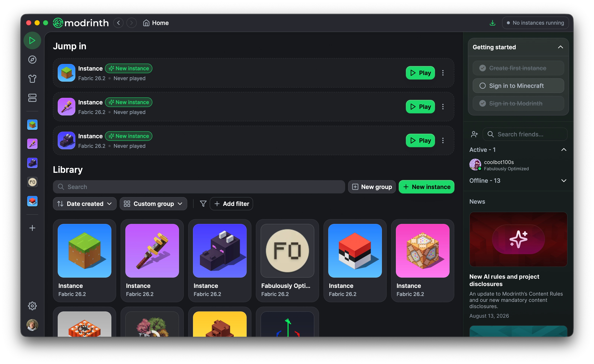
Task: Focus the Search friends field
Action: pyautogui.click(x=525, y=134)
